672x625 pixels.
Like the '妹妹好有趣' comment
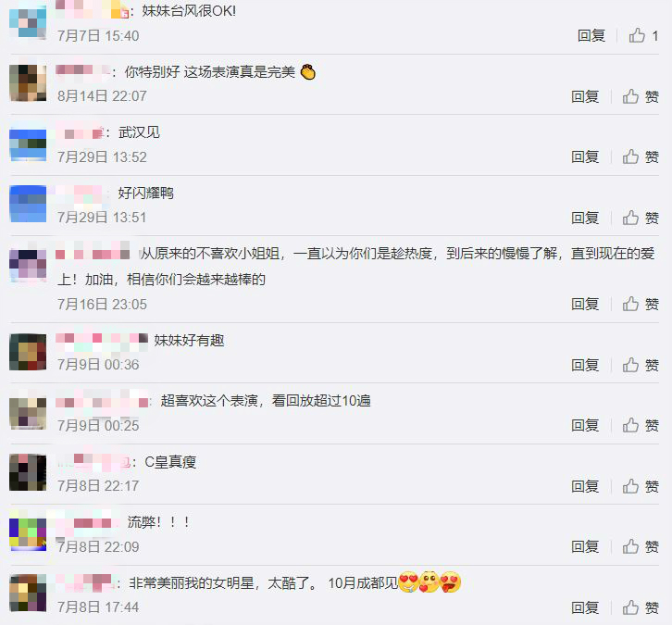click(x=641, y=365)
